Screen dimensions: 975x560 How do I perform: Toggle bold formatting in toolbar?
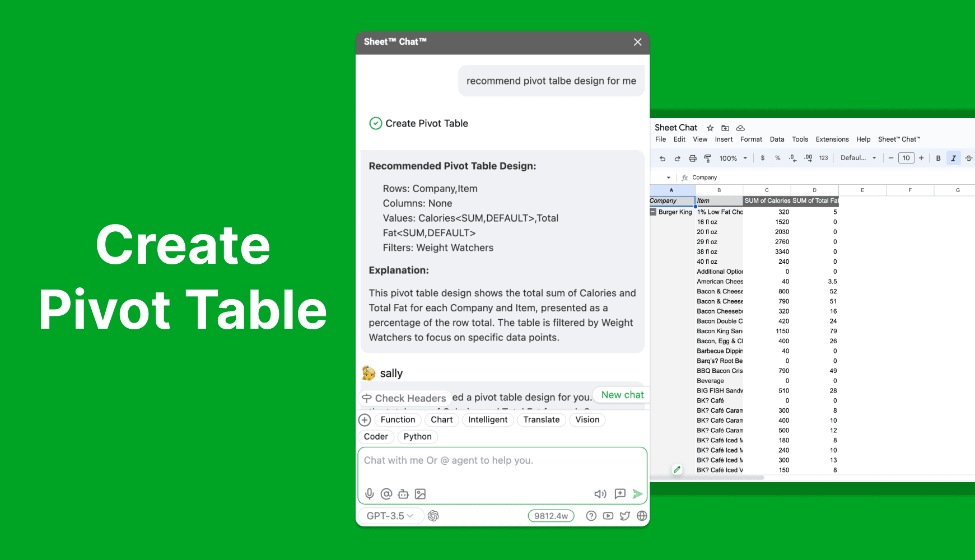click(x=938, y=158)
